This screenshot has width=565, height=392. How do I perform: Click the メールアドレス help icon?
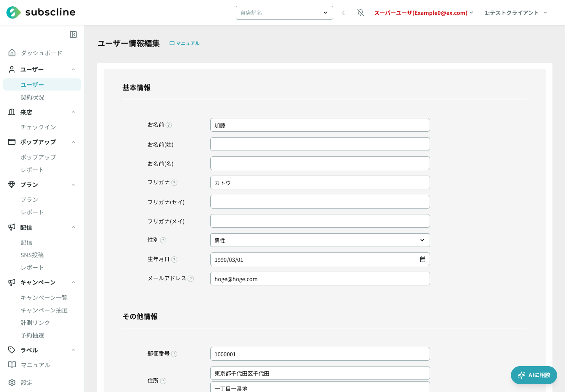coord(191,279)
